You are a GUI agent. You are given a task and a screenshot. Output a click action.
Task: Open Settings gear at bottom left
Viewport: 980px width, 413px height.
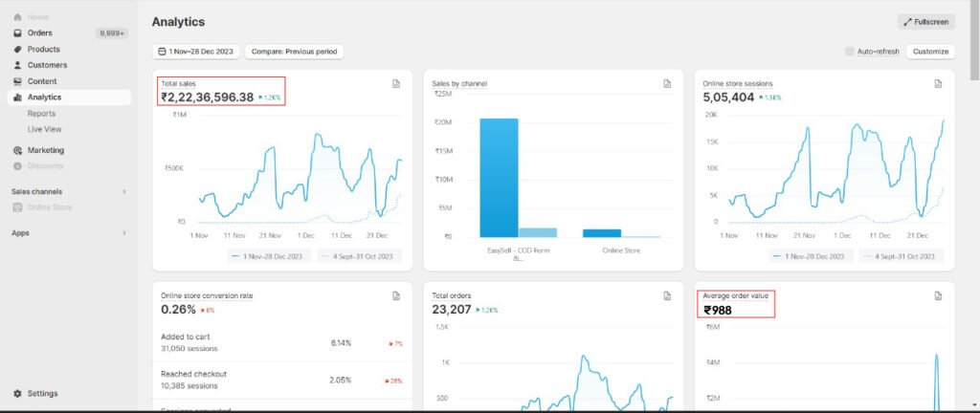[19, 393]
